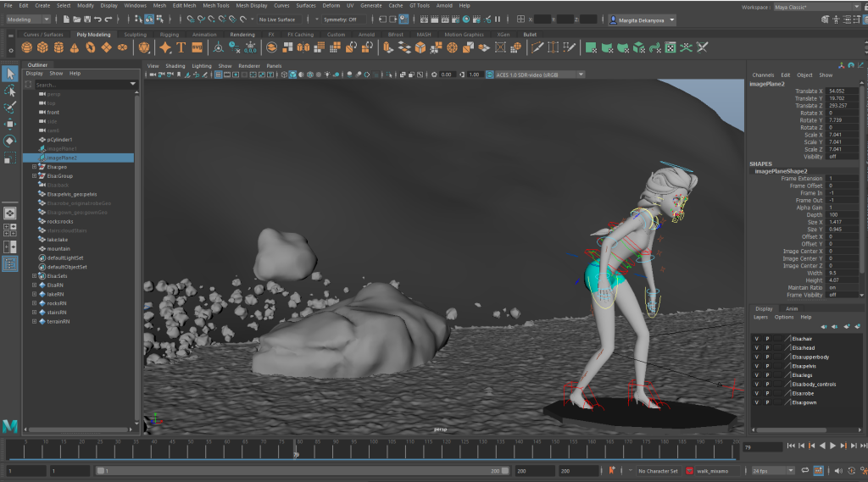Open the Mesh Tools menu

click(216, 6)
